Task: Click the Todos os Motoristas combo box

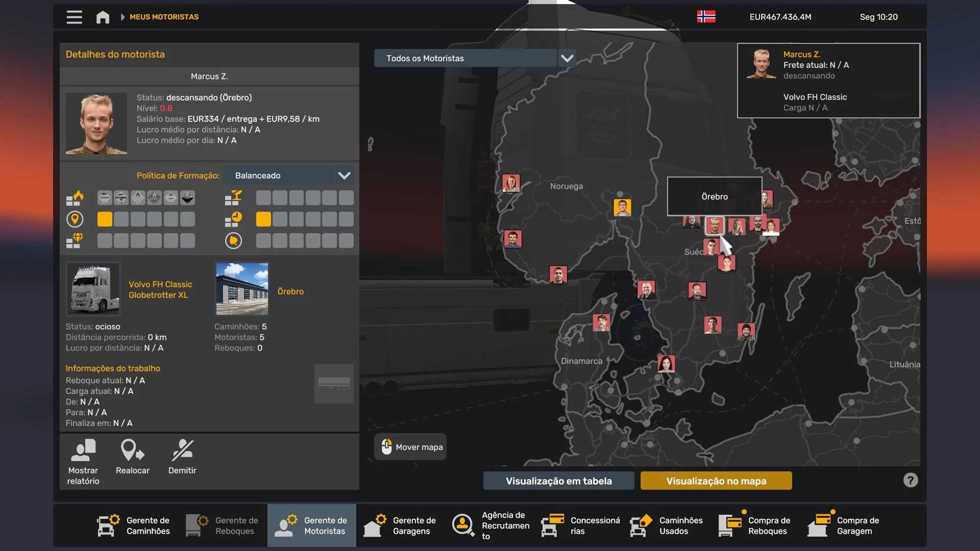Action: [x=464, y=58]
